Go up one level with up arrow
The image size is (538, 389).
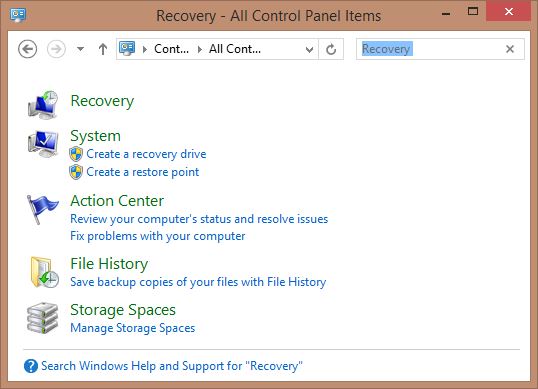tap(103, 49)
